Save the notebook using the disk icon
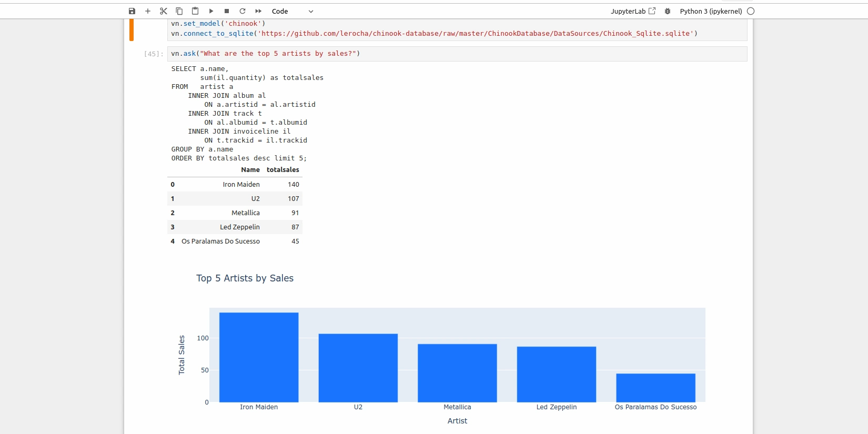Image resolution: width=868 pixels, height=434 pixels. [132, 11]
